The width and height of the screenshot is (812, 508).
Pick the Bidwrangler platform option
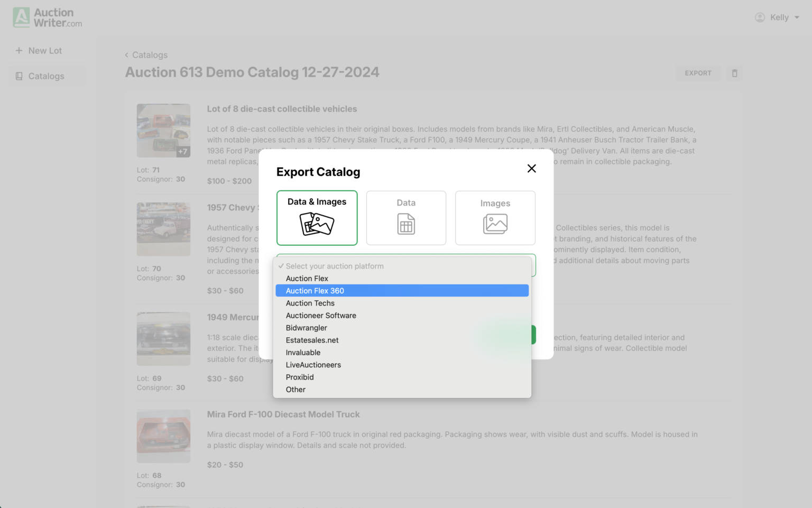306,328
